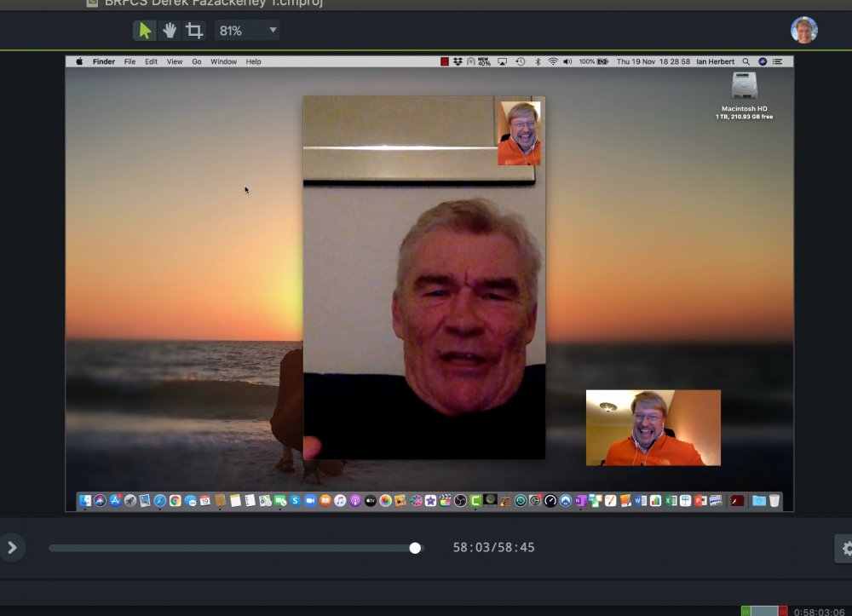
Task: Click the orange-shirt webcam thumbnail bottom right
Action: click(x=653, y=428)
